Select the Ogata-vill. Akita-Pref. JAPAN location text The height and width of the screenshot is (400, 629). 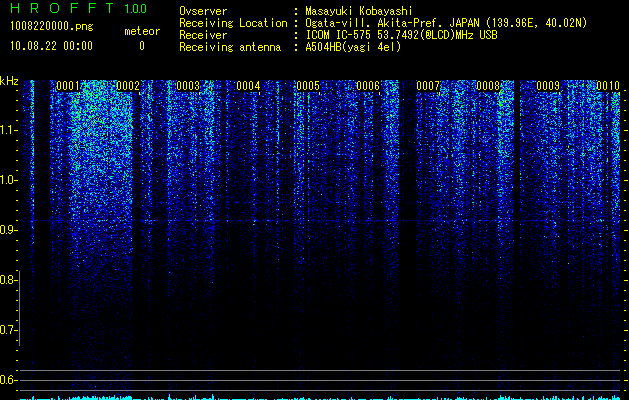(x=446, y=23)
